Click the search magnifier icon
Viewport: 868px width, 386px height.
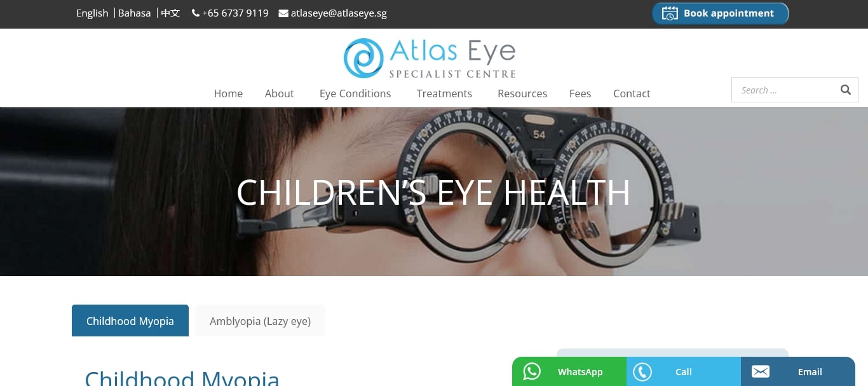pyautogui.click(x=845, y=90)
